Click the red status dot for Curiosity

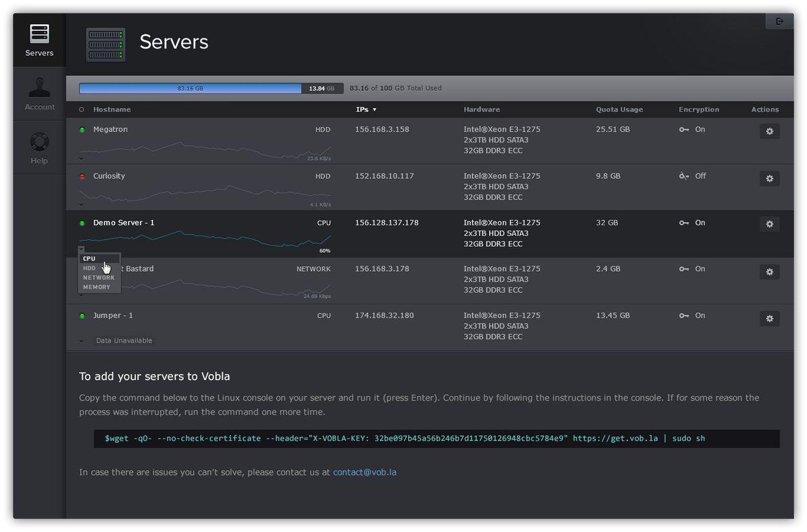click(x=82, y=176)
